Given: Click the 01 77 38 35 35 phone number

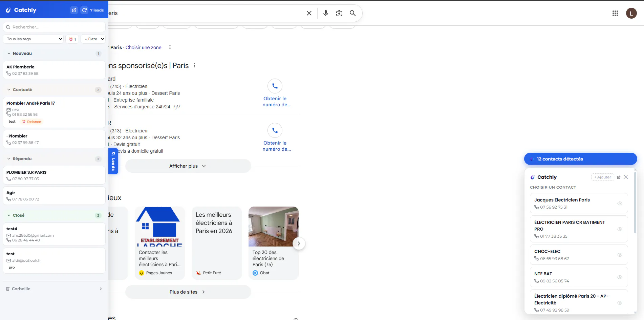Looking at the screenshot, I should (x=554, y=236).
